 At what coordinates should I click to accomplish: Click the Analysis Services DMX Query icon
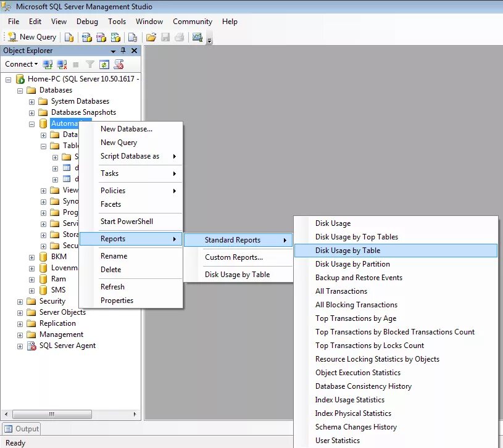coord(101,37)
